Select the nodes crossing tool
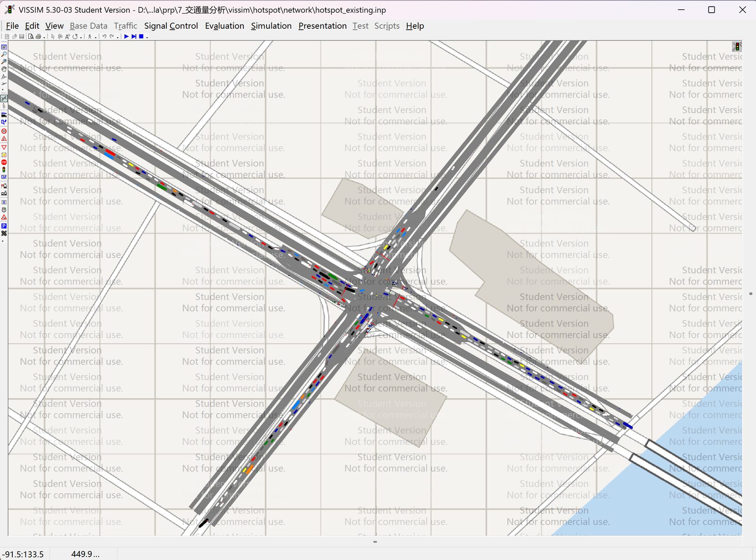This screenshot has width=756, height=560. [x=4, y=233]
